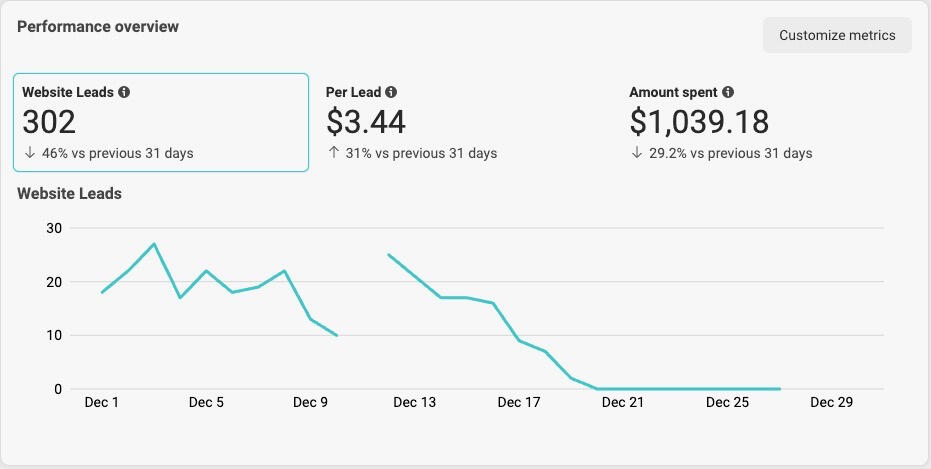Click the down arrow before 29.2% change
Screen dimensions: 931x469
(636, 154)
